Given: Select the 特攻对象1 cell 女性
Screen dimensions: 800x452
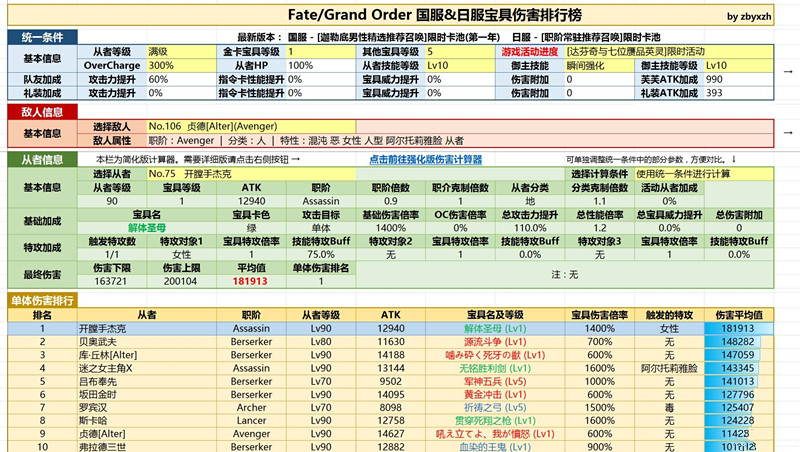Looking at the screenshot, I should tap(182, 254).
